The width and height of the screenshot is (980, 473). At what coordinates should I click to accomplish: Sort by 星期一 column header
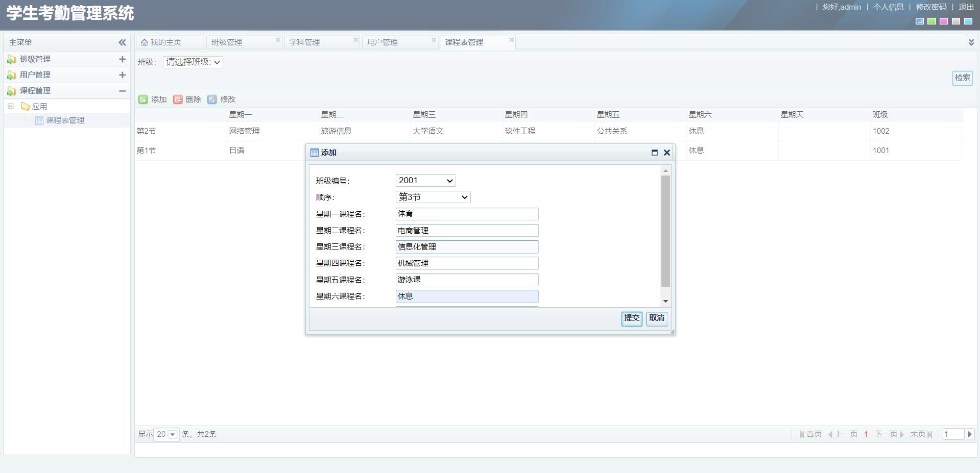tap(273, 115)
